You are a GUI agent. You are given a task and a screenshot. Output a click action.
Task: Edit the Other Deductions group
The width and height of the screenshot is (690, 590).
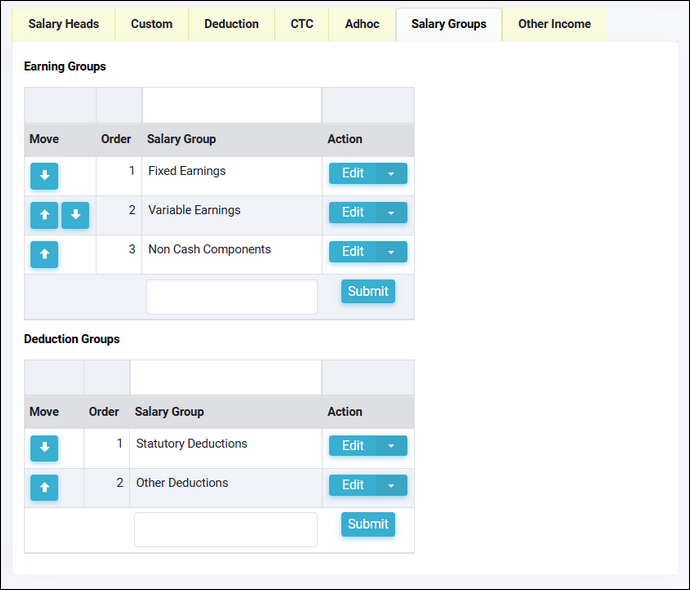click(353, 485)
